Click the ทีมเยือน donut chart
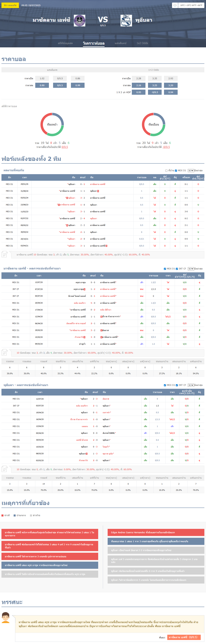206x644 pixels. tap(154, 124)
